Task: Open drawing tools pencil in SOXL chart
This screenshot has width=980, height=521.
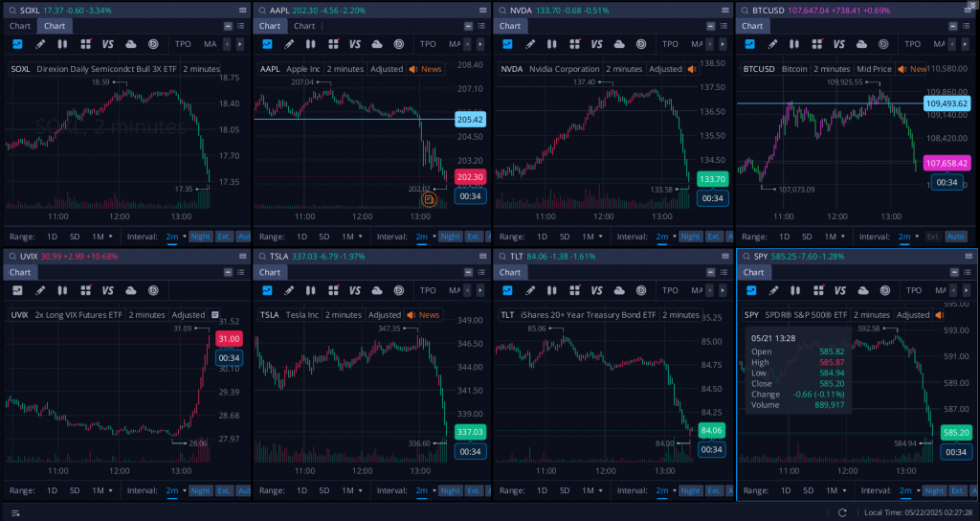Action: coord(40,44)
